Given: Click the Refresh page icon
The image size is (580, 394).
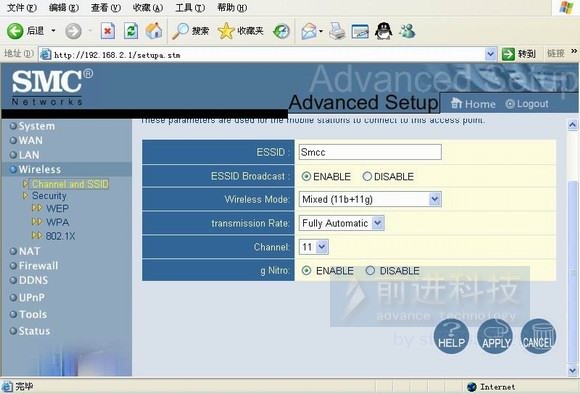Looking at the screenshot, I should coord(131,31).
